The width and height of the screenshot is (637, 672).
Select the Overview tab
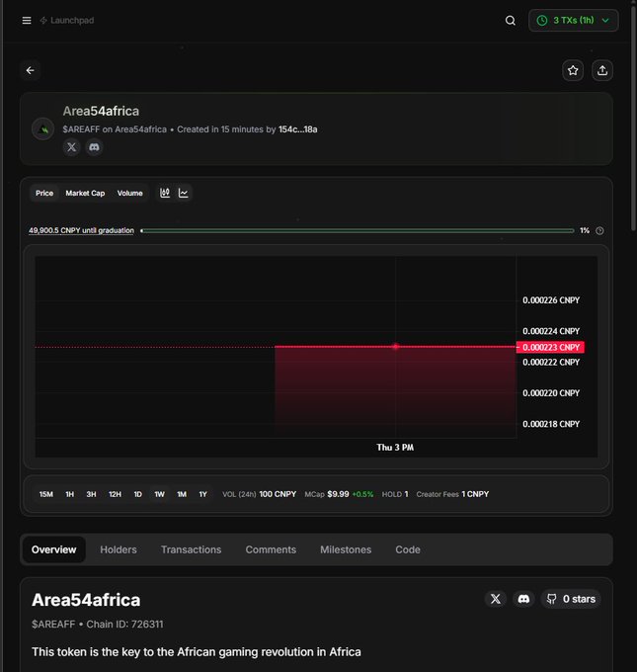[x=53, y=549]
